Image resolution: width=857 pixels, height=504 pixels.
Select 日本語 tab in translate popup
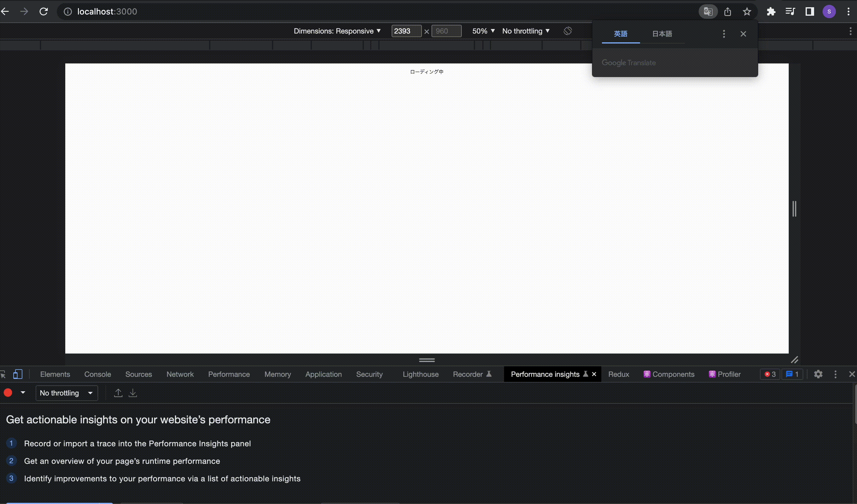(x=662, y=34)
